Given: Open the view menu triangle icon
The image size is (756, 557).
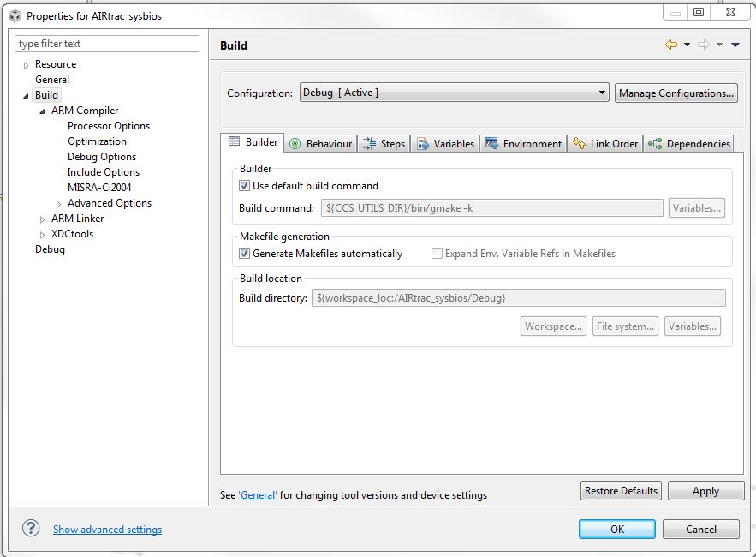Looking at the screenshot, I should coord(735,45).
